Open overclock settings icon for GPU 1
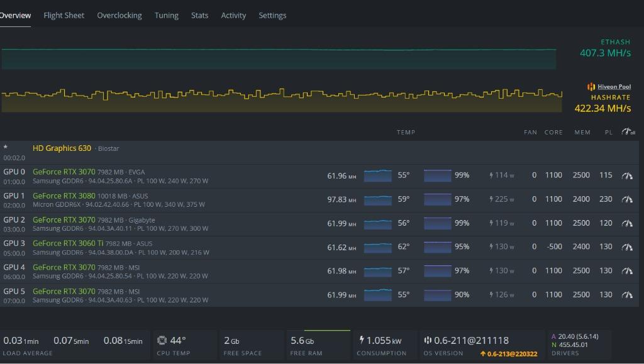644x364 pixels. 627,199
